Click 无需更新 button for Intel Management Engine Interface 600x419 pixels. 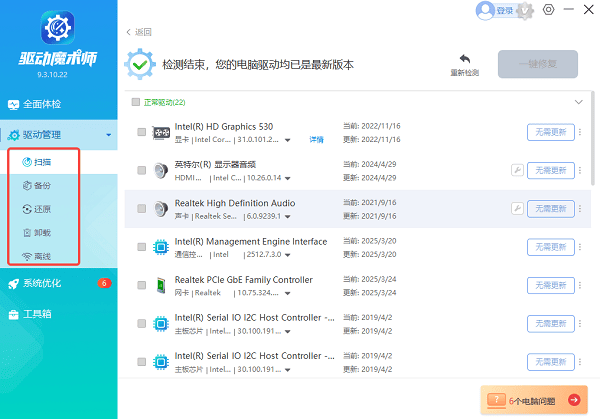click(551, 247)
